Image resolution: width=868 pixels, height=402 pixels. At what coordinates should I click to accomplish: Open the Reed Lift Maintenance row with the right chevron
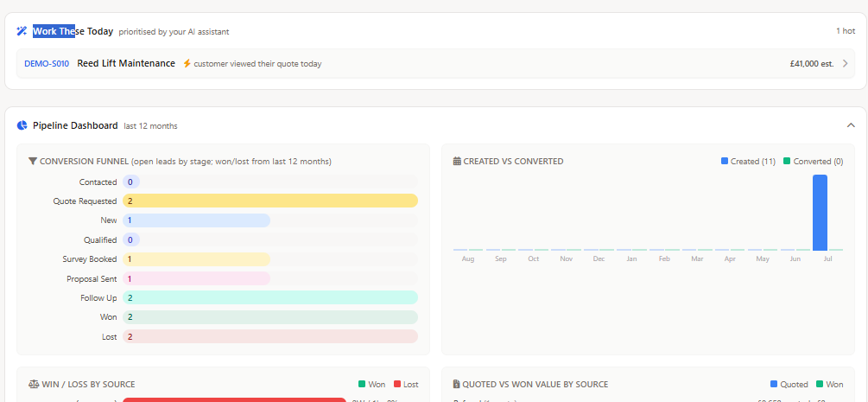click(x=846, y=63)
